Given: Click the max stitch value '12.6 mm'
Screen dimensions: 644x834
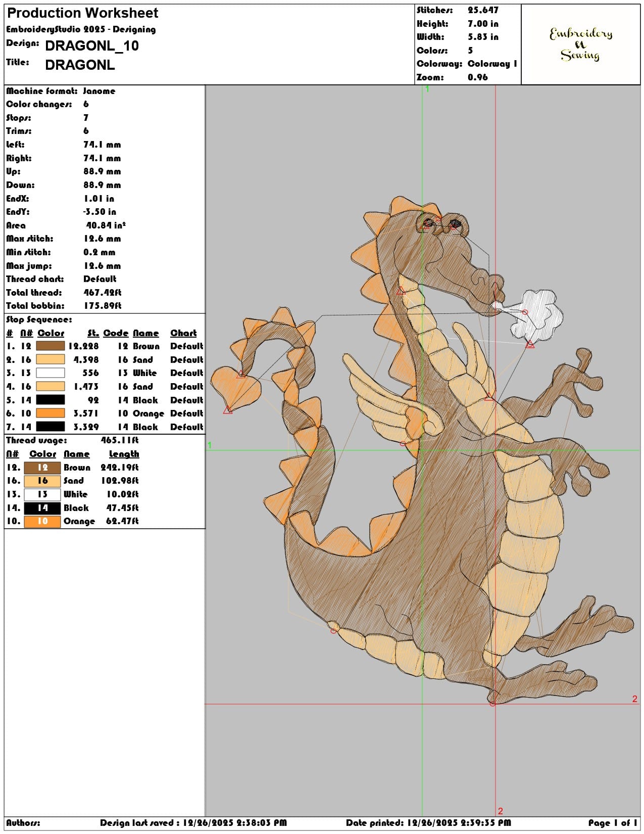Looking at the screenshot, I should tap(102, 239).
